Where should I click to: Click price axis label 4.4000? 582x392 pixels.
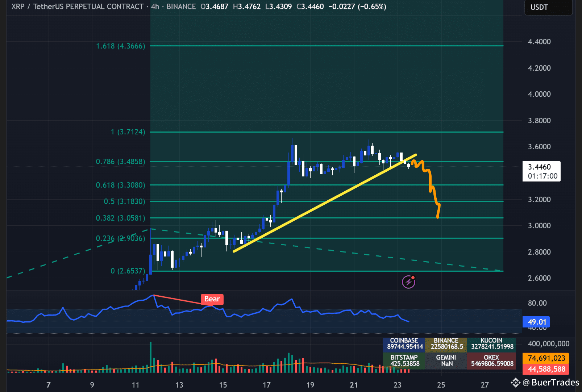[539, 42]
